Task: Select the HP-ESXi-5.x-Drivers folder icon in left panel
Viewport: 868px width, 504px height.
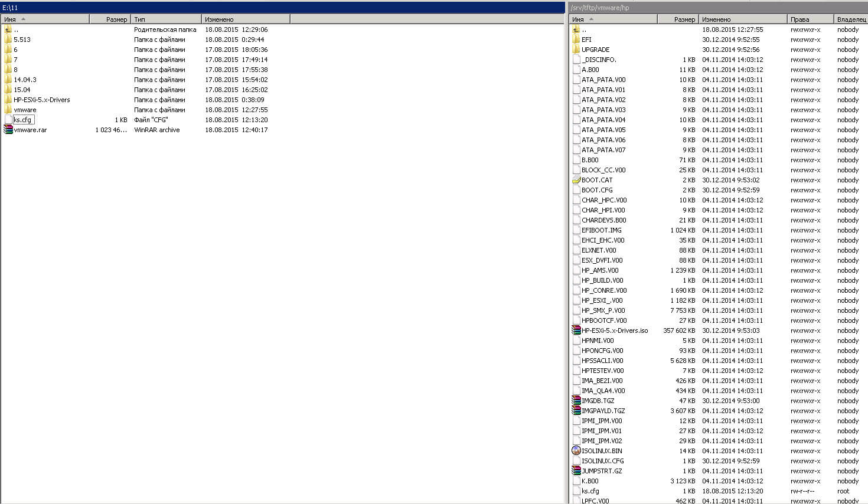Action: pyautogui.click(x=8, y=100)
